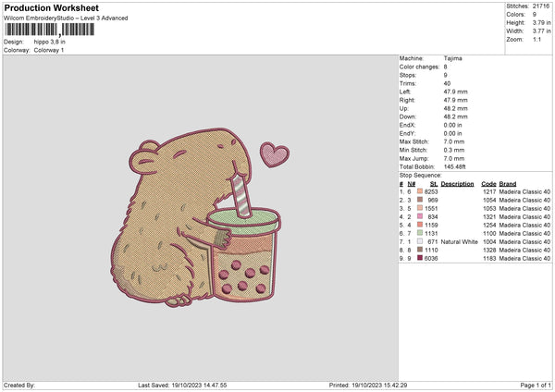Click the Code column header

tap(489, 182)
